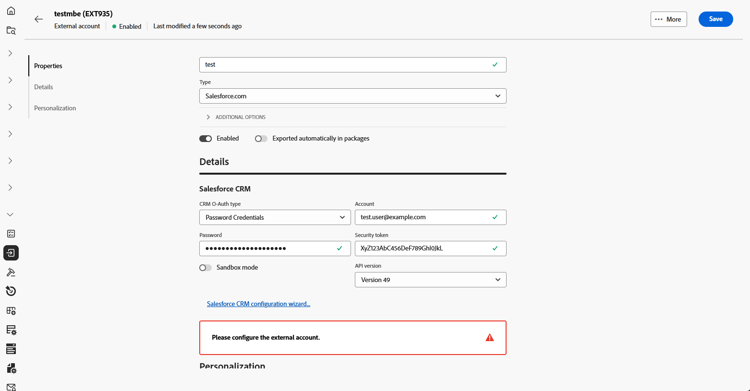Screen dimensions: 750x391
Task: Click the document puzzle sidebar icon
Action: pos(11,368)
